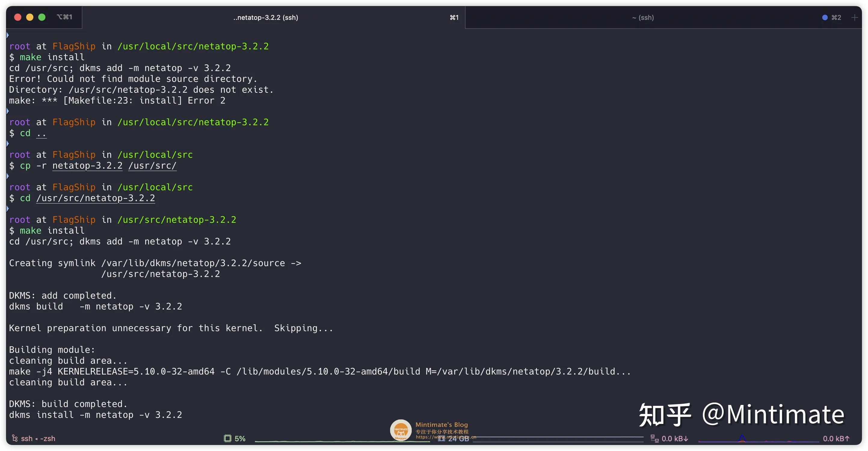Click the prompt mark before first make install

coord(8,35)
